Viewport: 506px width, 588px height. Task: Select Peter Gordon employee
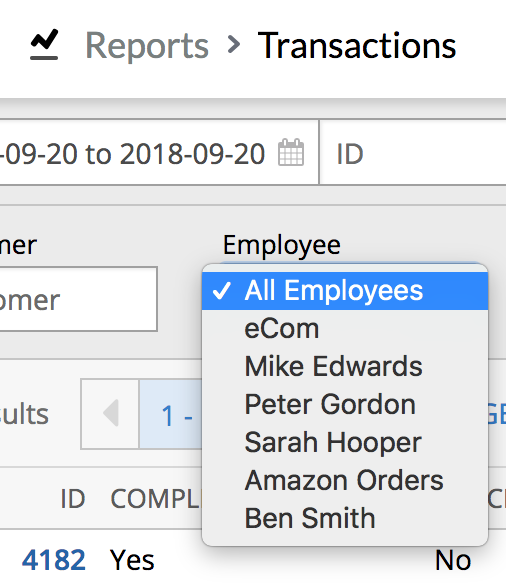point(345,404)
